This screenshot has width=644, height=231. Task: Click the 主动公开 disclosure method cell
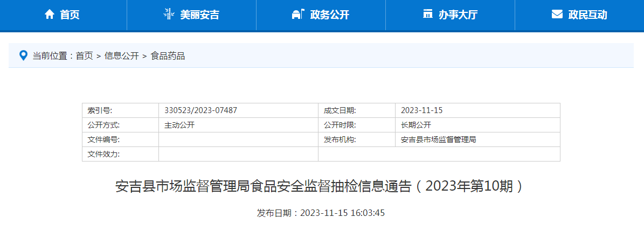[x=179, y=125]
